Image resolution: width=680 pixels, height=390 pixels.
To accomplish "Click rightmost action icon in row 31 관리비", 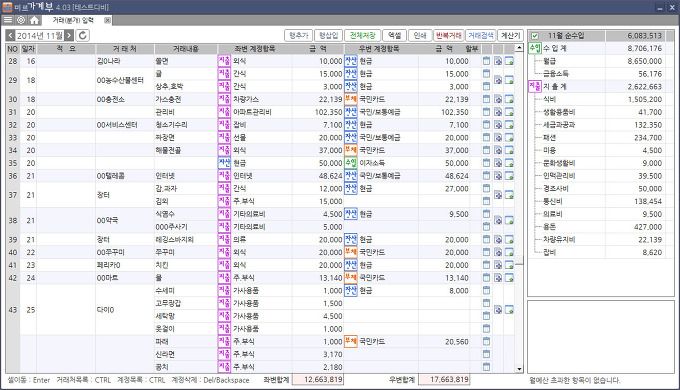I will point(509,112).
